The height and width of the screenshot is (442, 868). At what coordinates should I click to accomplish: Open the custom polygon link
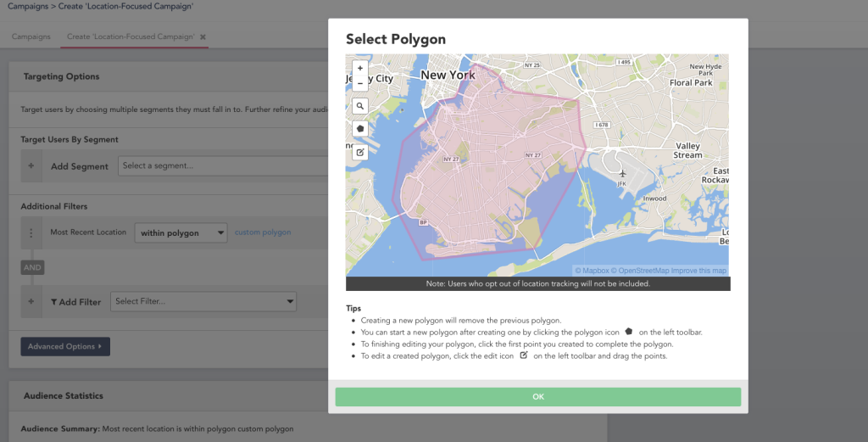click(x=263, y=232)
